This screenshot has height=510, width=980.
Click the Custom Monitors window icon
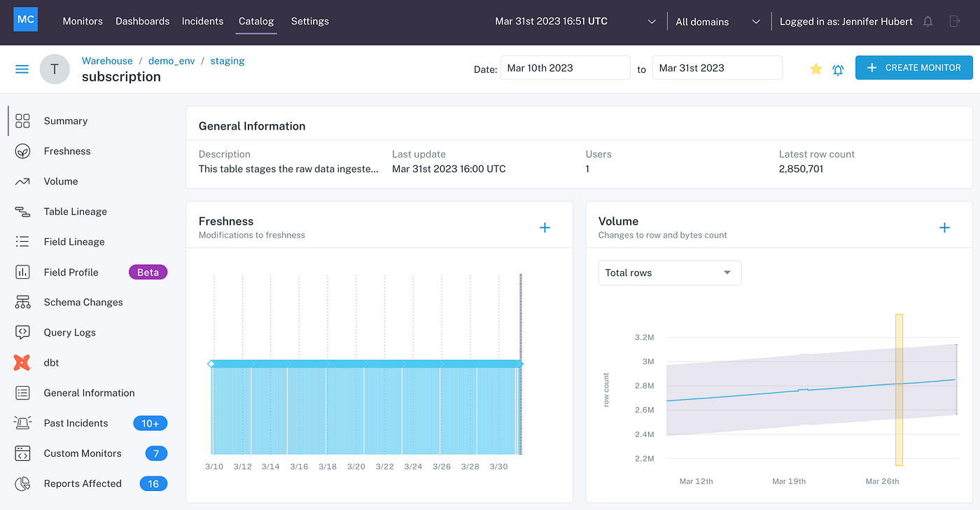click(x=22, y=453)
